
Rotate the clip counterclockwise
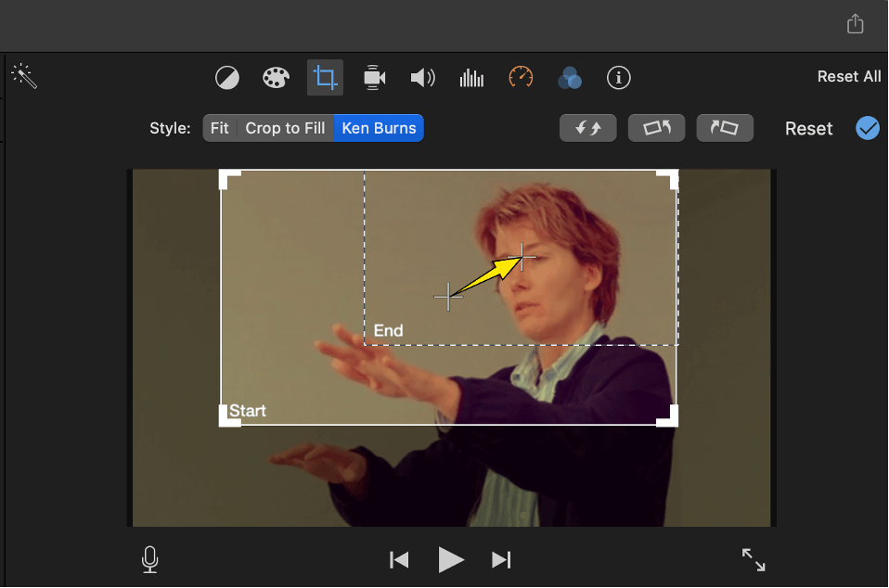[656, 128]
